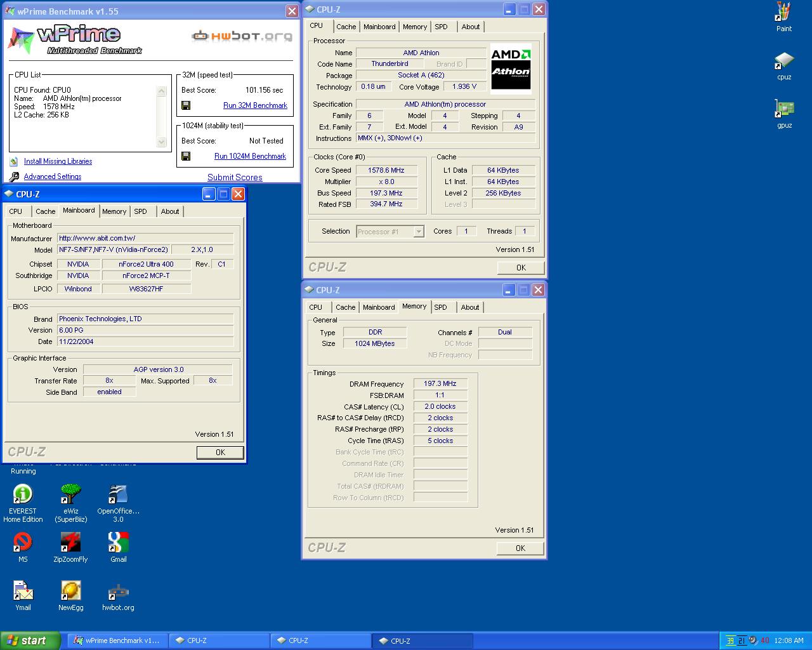Screen dimensions: 812x650
Task: Click scroll down arrow in CPU List
Action: tap(161, 142)
